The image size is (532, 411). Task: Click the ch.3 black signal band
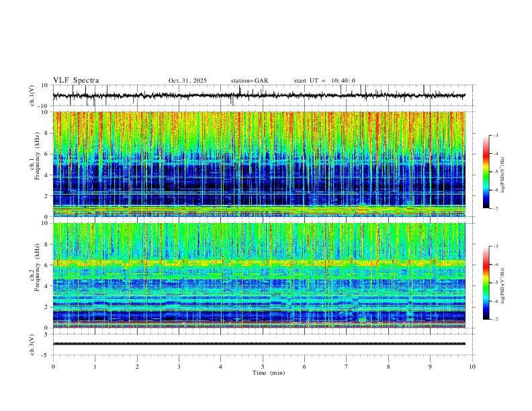click(x=259, y=344)
